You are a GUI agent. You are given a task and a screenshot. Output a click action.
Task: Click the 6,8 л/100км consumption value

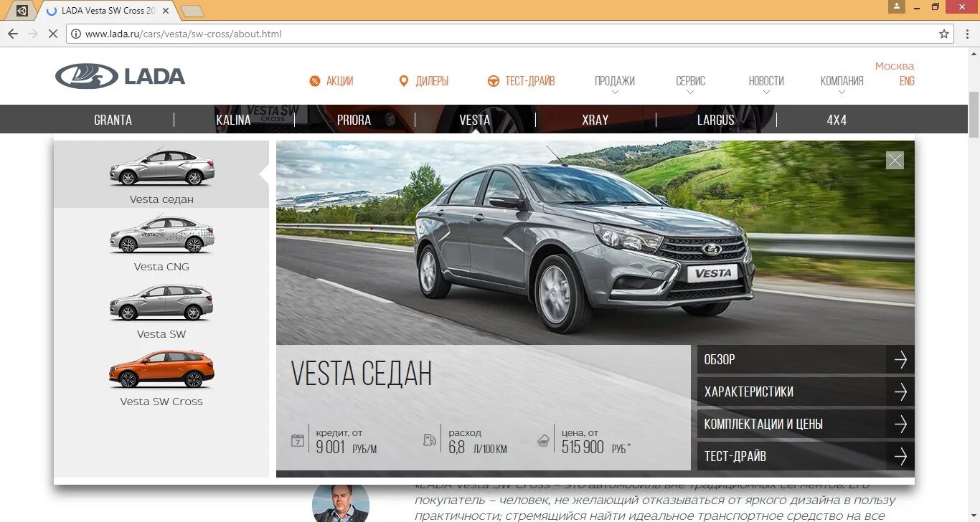pos(478,447)
